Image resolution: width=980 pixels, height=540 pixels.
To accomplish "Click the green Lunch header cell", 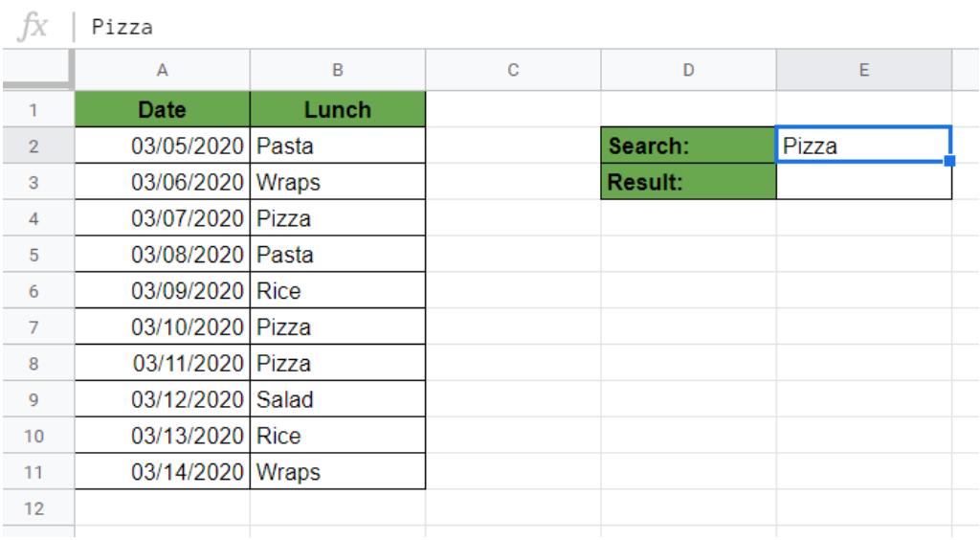I will pyautogui.click(x=337, y=111).
